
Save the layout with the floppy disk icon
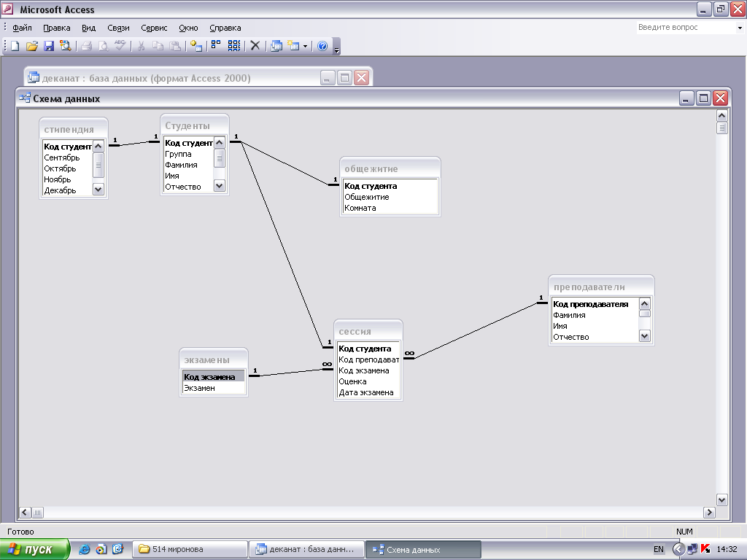[x=49, y=46]
